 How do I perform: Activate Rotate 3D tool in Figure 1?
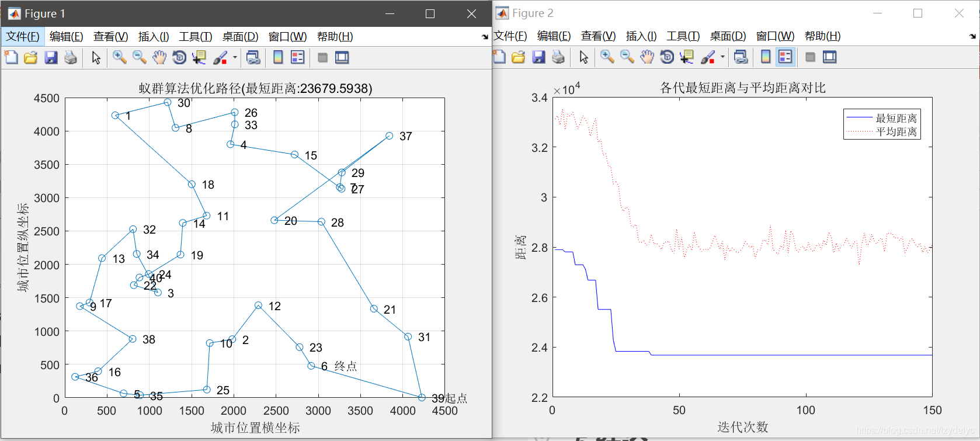[179, 57]
